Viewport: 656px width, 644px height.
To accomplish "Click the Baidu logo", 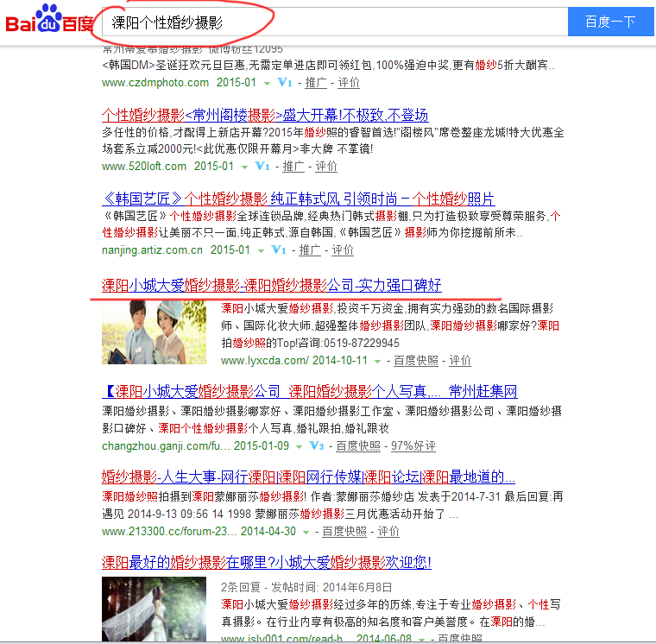I will click(49, 19).
